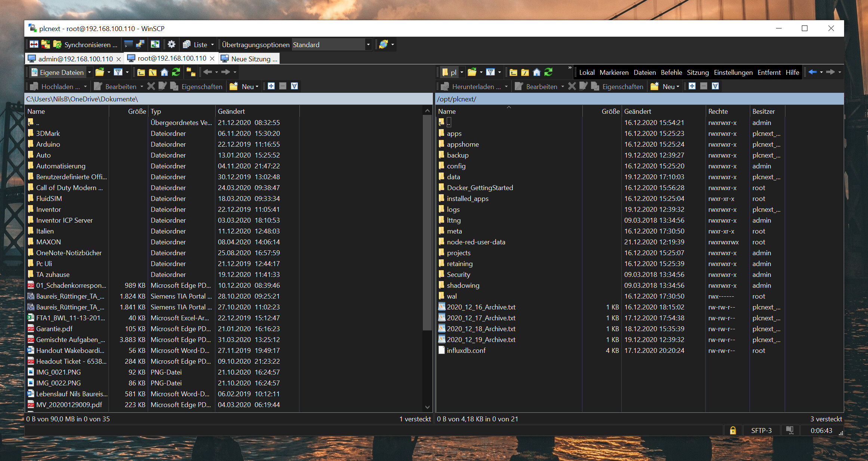The image size is (868, 461).
Task: Refresh the local panel with green arrows
Action: (x=176, y=72)
